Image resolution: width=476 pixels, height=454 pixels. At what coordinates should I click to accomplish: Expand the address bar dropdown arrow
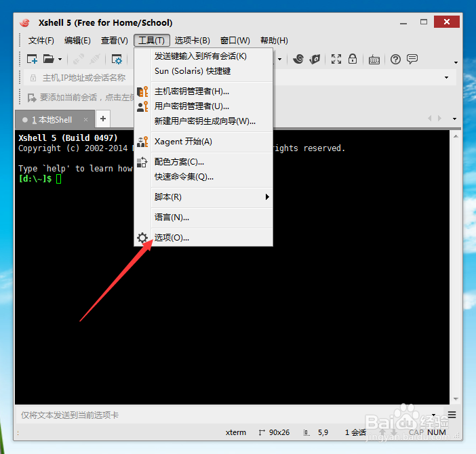[x=446, y=78]
